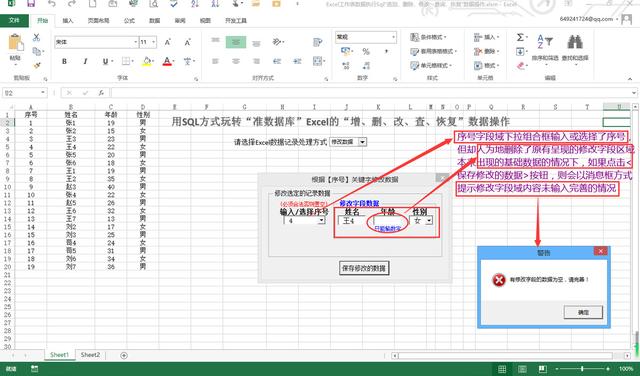
Task: Open the Fill down options
Action: coord(521,51)
